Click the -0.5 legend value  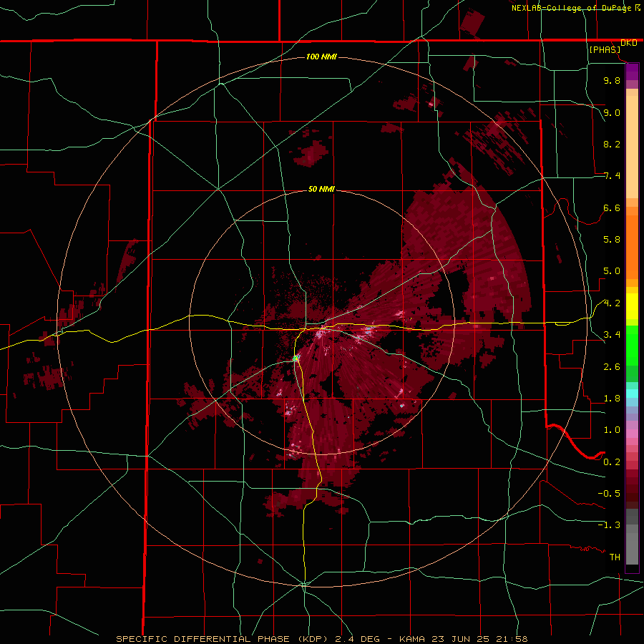(x=609, y=494)
